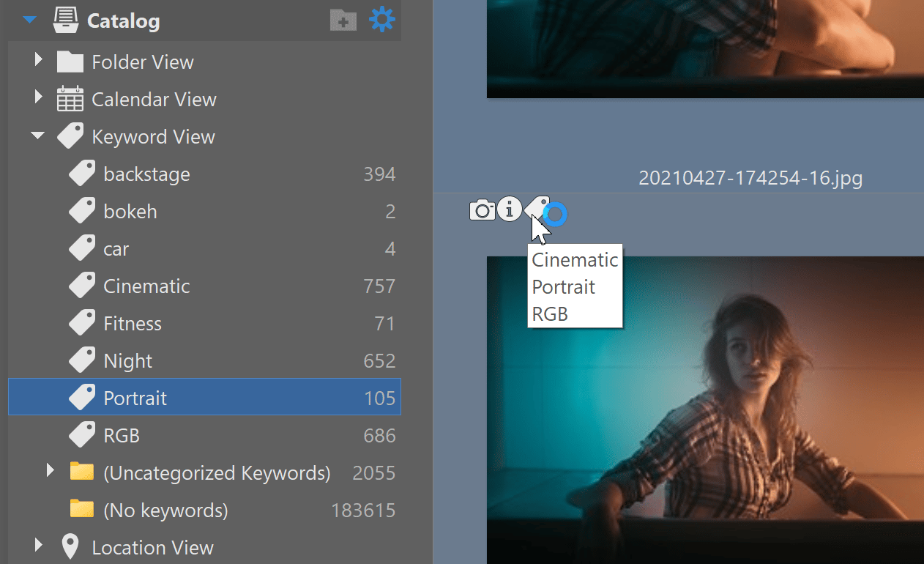Click count 105 for Portrait

coord(379,398)
